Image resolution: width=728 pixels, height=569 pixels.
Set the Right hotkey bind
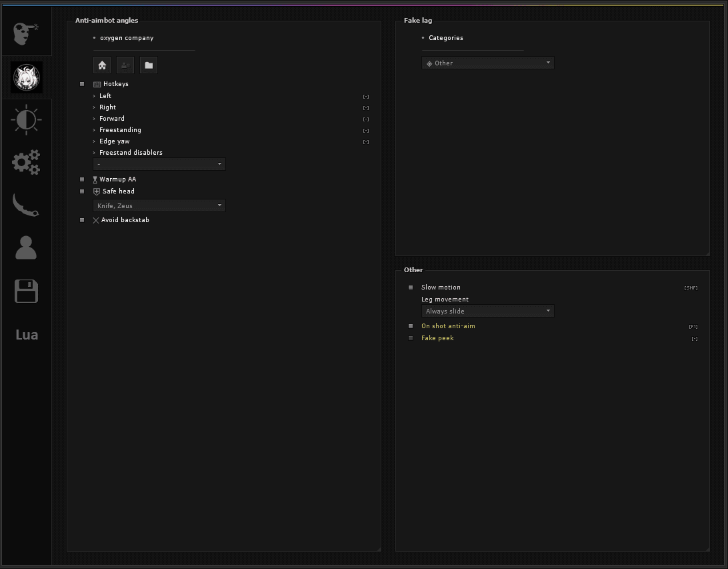[366, 108]
